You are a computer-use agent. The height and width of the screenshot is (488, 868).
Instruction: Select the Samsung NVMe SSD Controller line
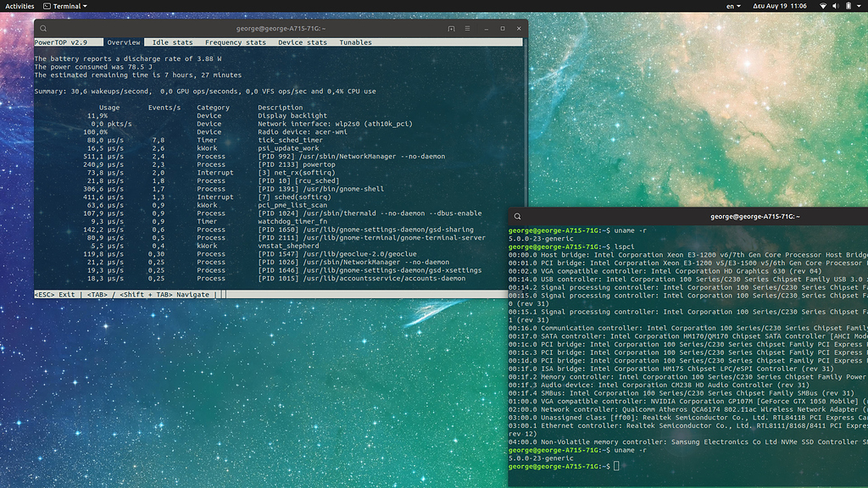(x=688, y=442)
